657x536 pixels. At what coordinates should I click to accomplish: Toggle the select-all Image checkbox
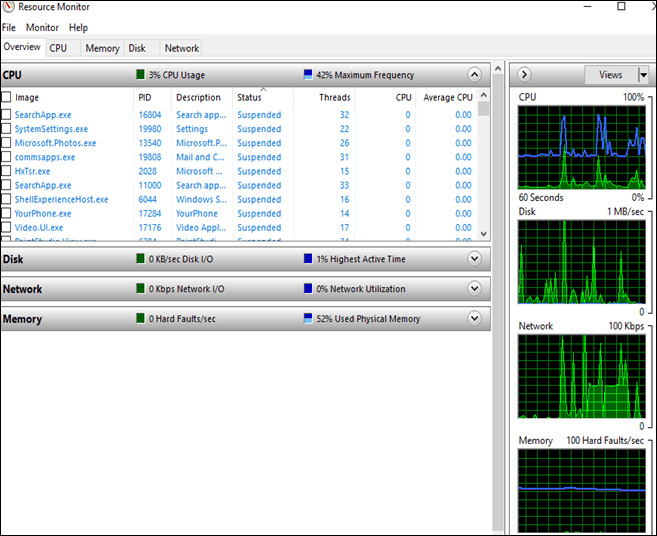(6, 97)
